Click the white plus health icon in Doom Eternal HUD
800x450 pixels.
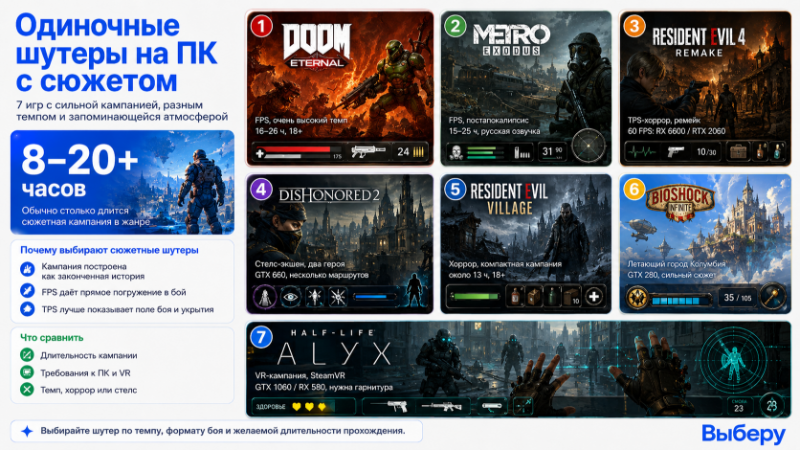tap(260, 152)
